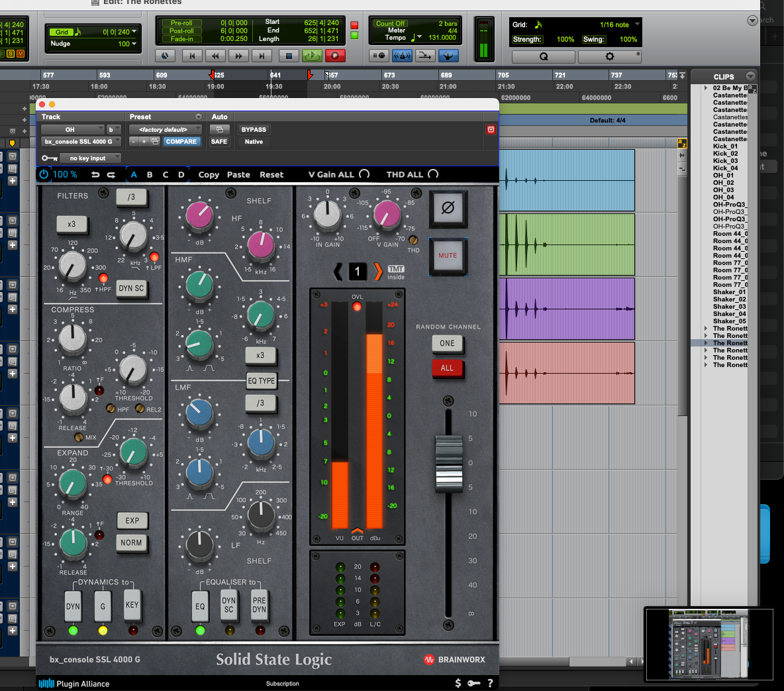Click the Stop transport button
The image size is (784, 691).
pos(289,56)
